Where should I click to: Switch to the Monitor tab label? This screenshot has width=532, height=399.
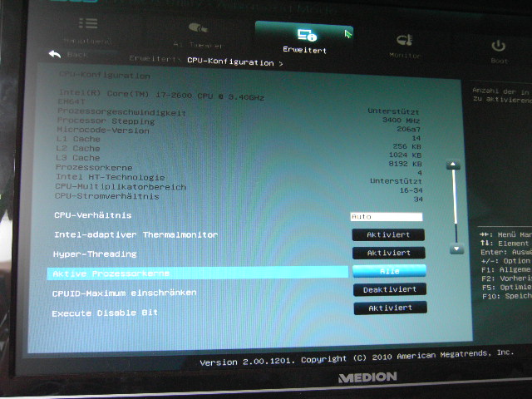tap(405, 56)
